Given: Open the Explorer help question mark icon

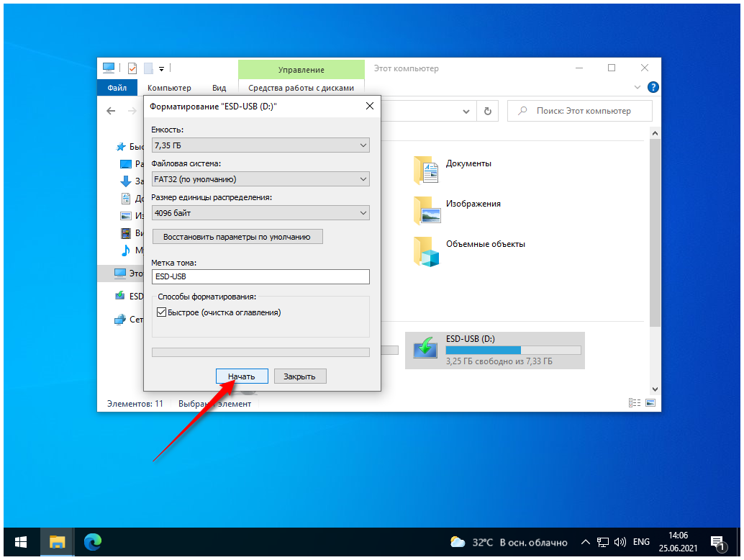Looking at the screenshot, I should click(653, 87).
